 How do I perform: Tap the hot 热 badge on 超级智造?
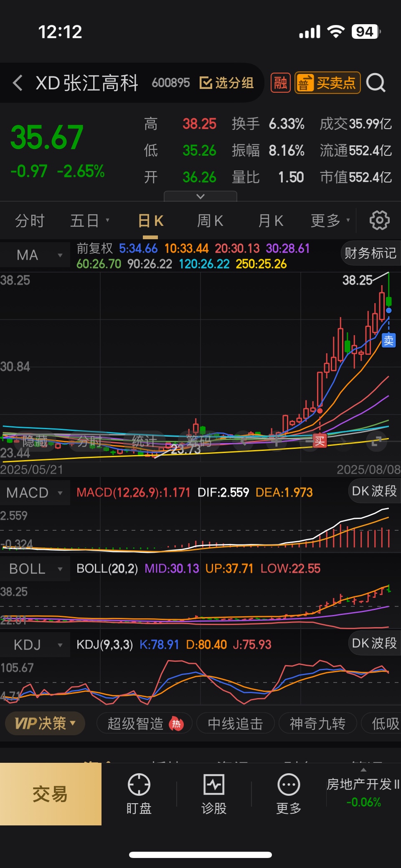pos(176,724)
